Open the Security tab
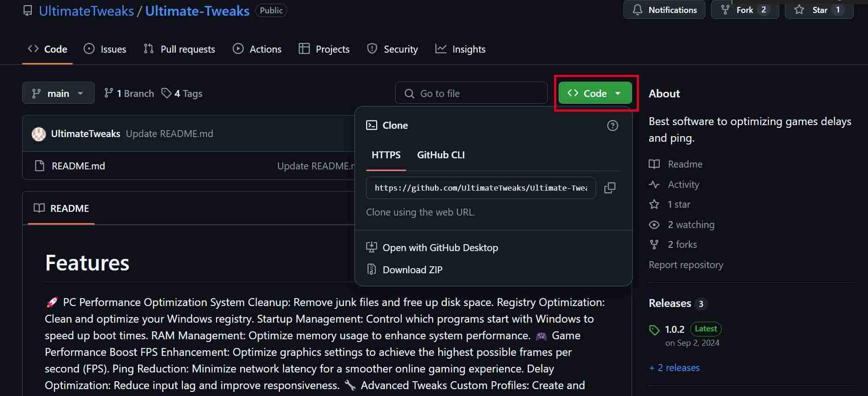 [392, 49]
